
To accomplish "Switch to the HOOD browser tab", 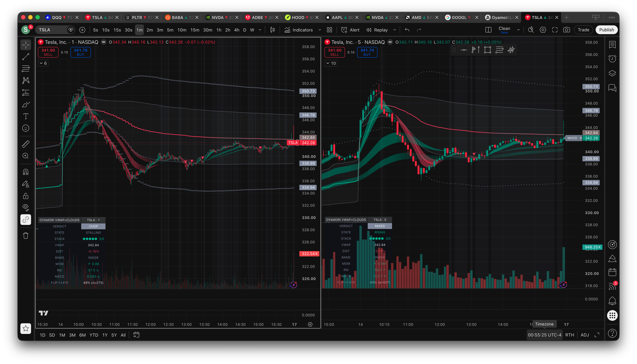I will point(302,17).
